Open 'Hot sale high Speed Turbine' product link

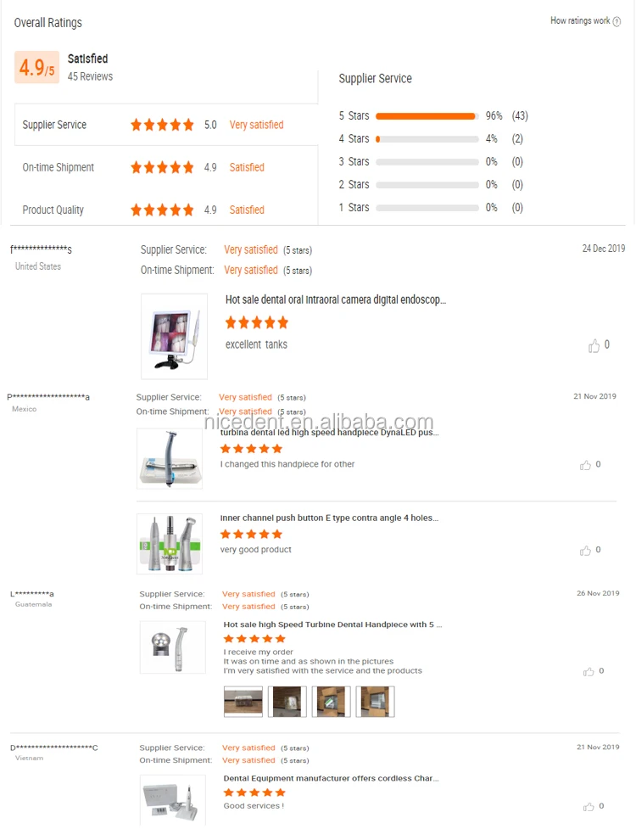332,624
